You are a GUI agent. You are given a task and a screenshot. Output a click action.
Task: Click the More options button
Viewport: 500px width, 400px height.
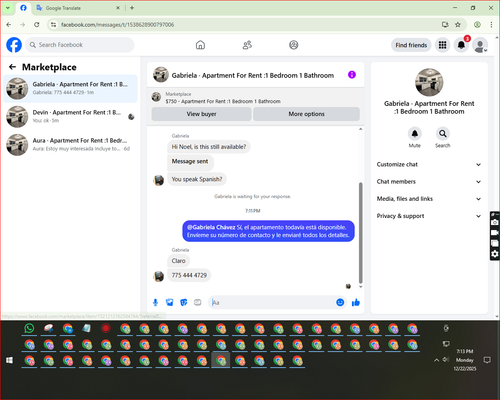click(306, 114)
